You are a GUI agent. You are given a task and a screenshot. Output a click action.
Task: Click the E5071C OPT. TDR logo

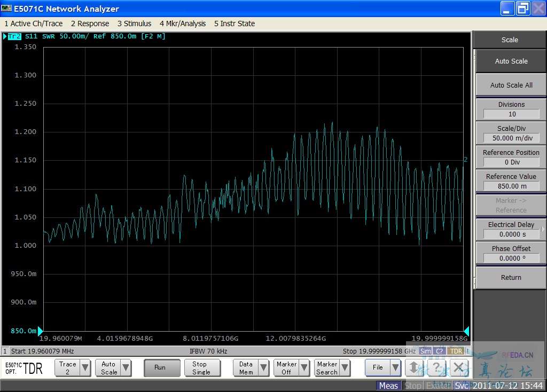pyautogui.click(x=24, y=369)
